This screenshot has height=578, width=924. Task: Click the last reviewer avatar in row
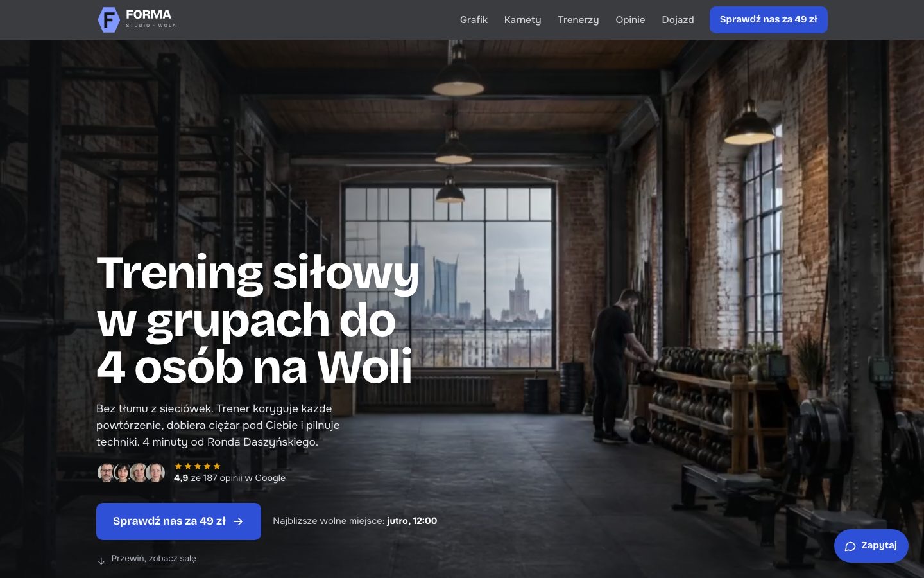click(156, 473)
